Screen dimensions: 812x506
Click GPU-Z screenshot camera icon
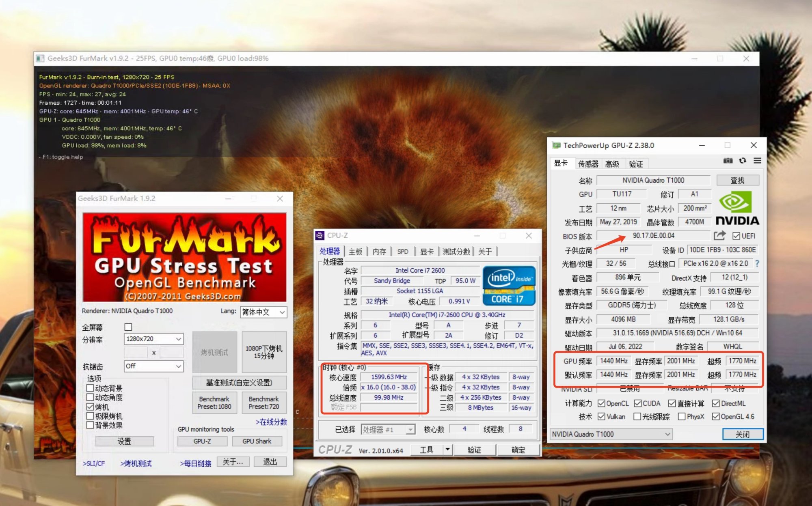tap(728, 161)
